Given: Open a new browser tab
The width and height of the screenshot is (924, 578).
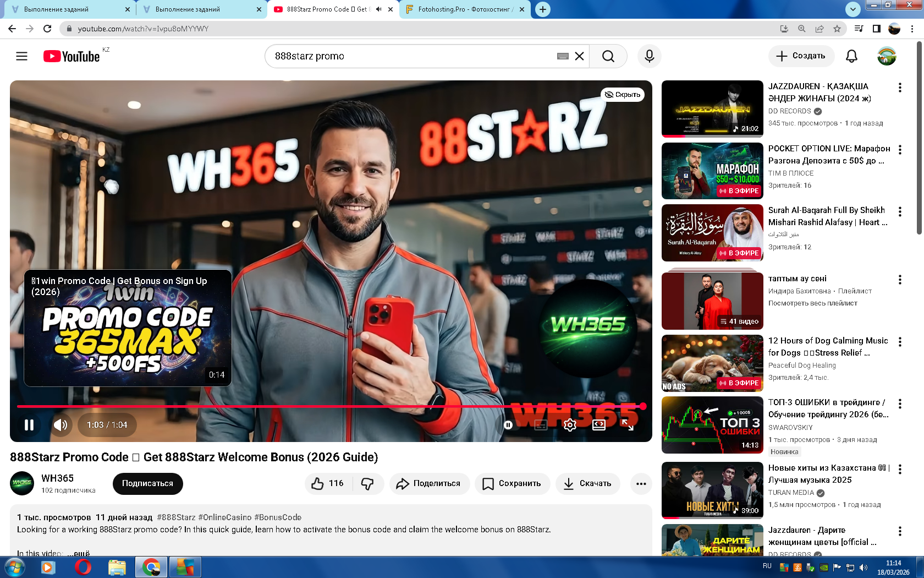Looking at the screenshot, I should click(543, 9).
